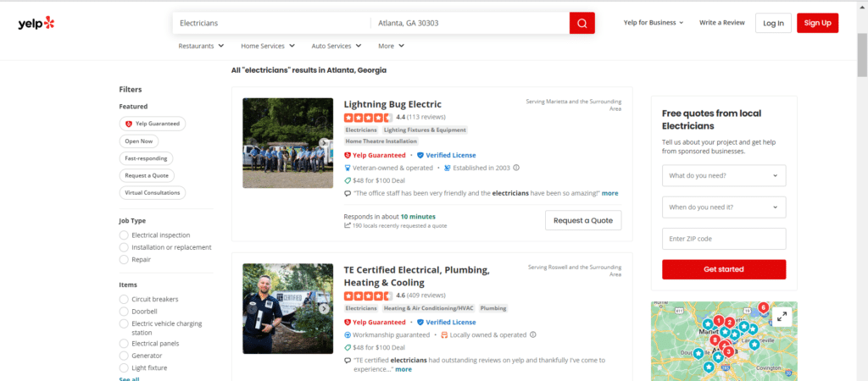Click Request a Quote for Lightning Bug Electric

coord(583,220)
